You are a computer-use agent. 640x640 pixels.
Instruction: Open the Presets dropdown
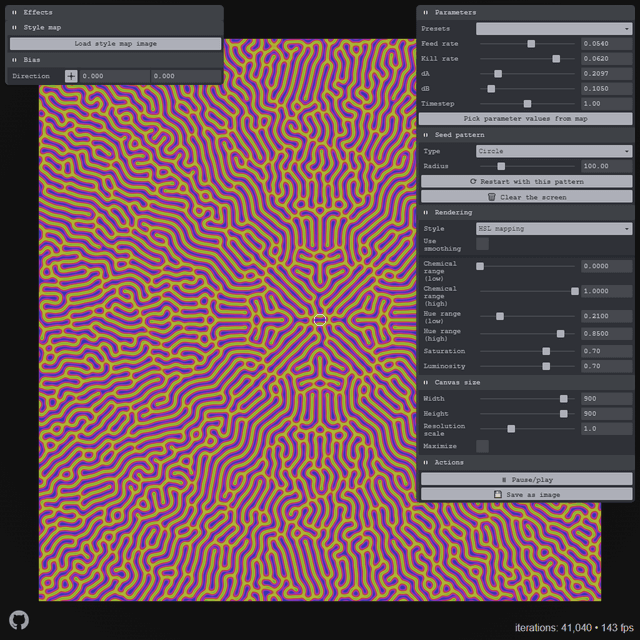pos(554,29)
